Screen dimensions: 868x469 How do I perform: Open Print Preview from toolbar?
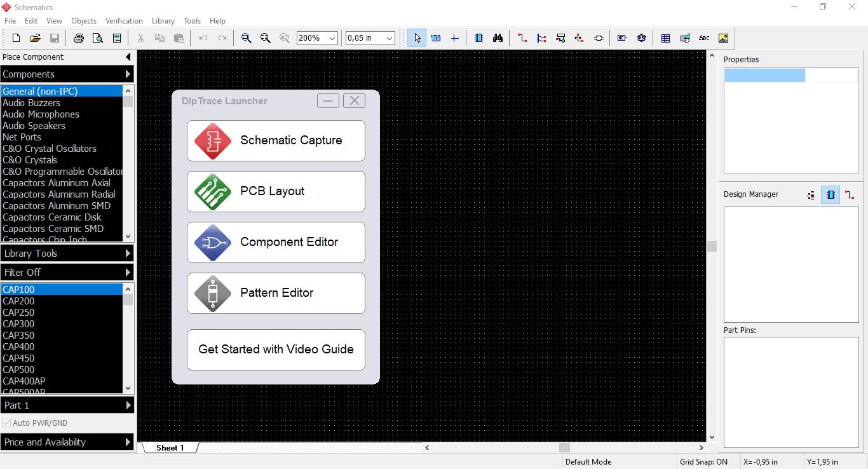click(98, 38)
